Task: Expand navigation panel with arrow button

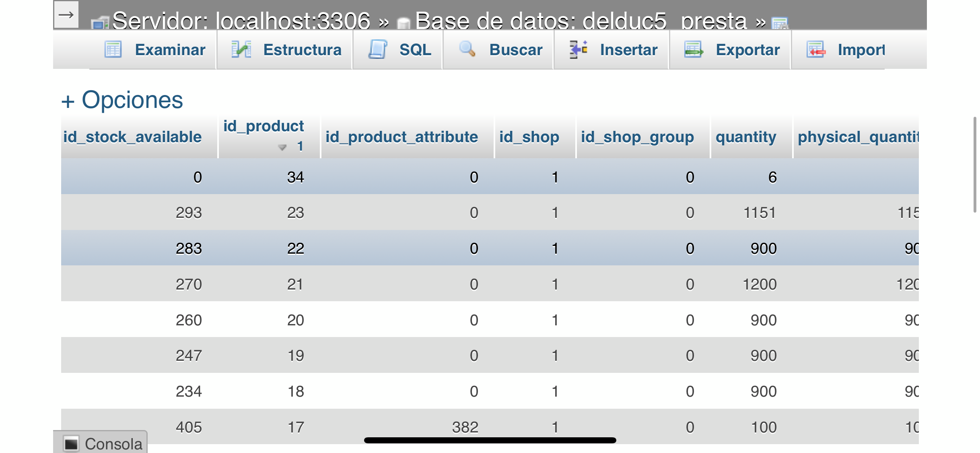Action: [x=66, y=15]
